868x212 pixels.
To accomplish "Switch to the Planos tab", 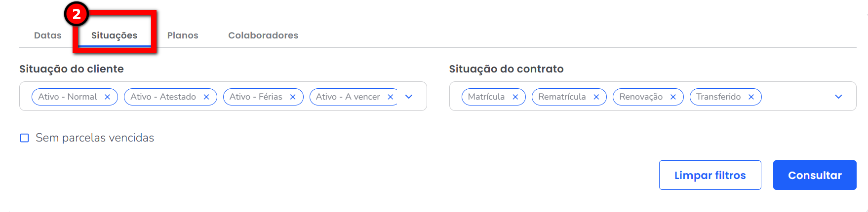I will (x=183, y=35).
